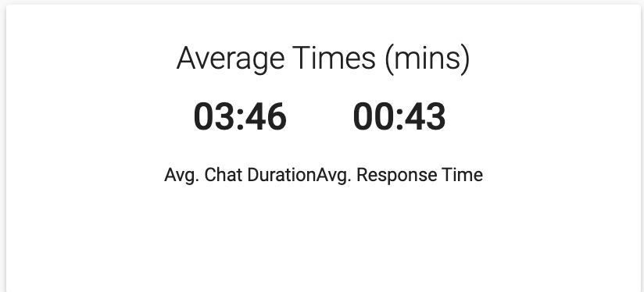
Task: Click the "Average Times (mins)" card title
Action: pyautogui.click(x=324, y=59)
